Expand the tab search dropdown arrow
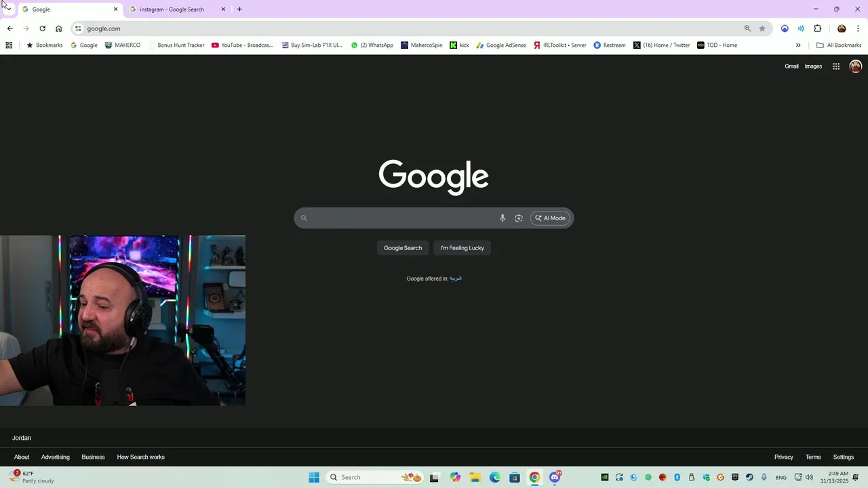This screenshot has width=868, height=488. point(8,9)
